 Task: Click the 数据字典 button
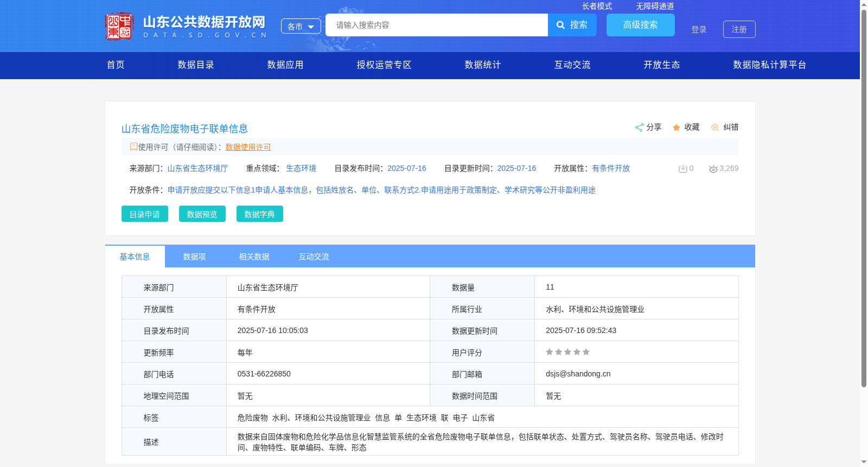[260, 214]
